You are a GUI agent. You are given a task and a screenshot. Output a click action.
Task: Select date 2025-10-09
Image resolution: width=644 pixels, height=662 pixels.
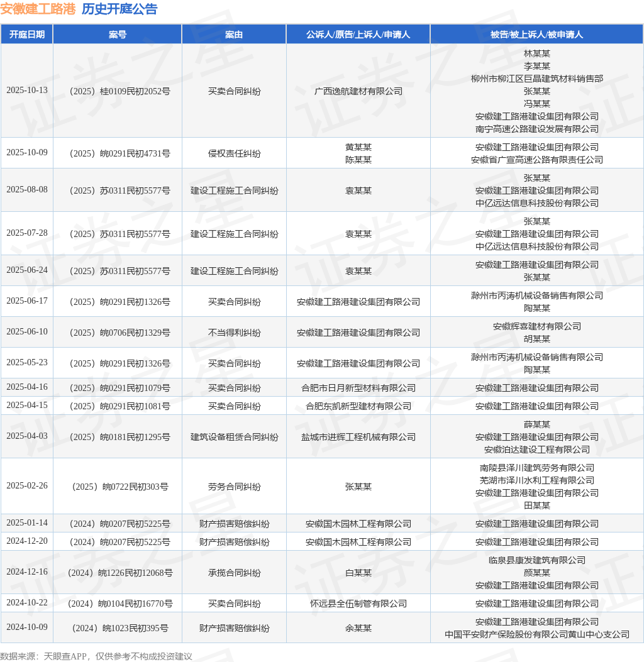[27, 152]
